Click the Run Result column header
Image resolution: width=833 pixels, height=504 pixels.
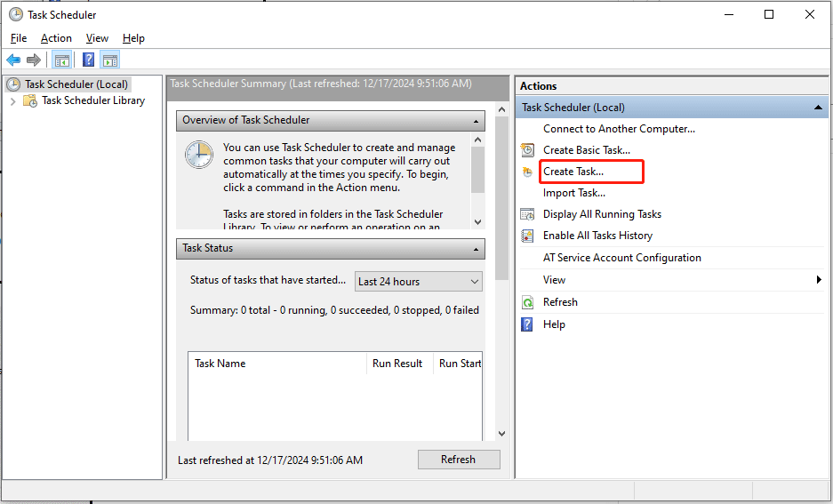(399, 364)
